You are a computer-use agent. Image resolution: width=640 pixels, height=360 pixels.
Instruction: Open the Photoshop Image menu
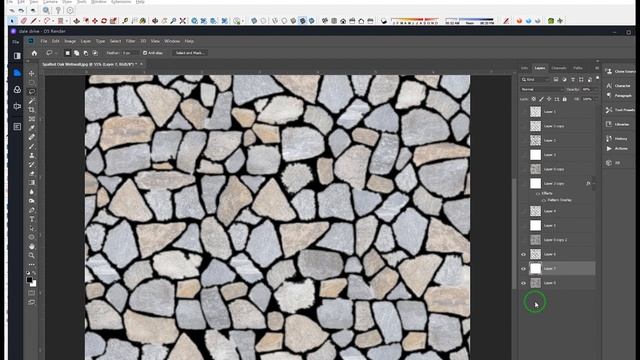click(70, 41)
